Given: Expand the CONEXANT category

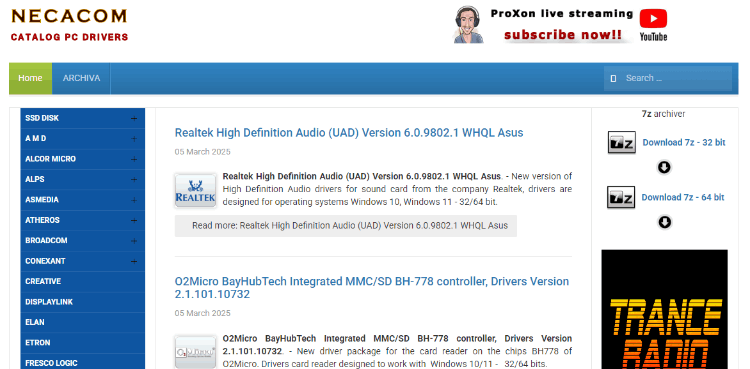Looking at the screenshot, I should point(134,261).
